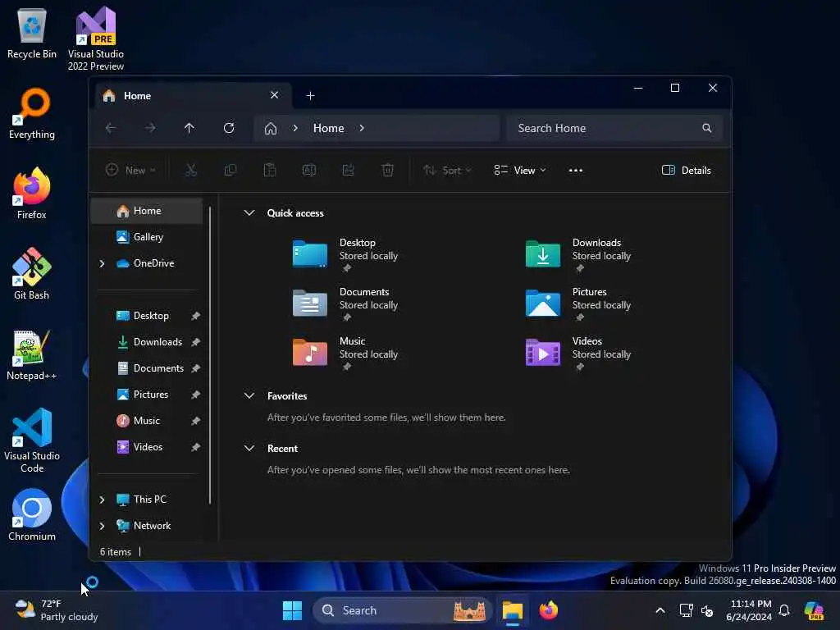The width and height of the screenshot is (840, 630).
Task: Select the Notepad++ desktop shortcut
Action: (x=32, y=354)
